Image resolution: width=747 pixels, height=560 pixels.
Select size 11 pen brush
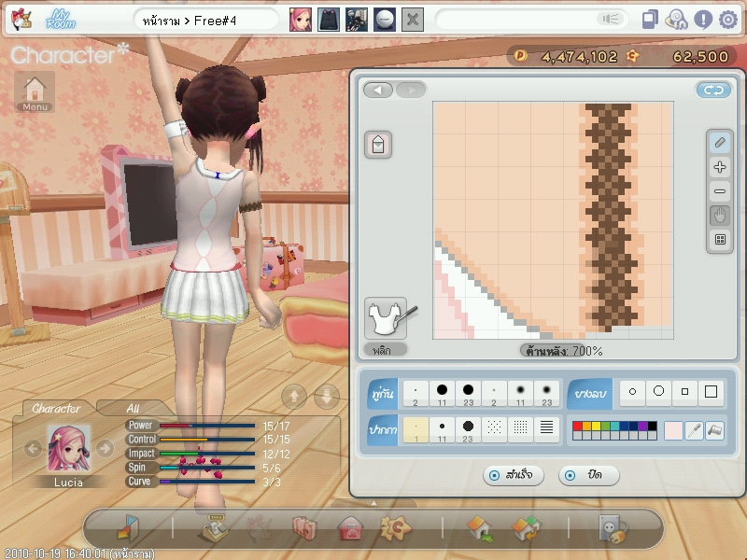(x=442, y=430)
